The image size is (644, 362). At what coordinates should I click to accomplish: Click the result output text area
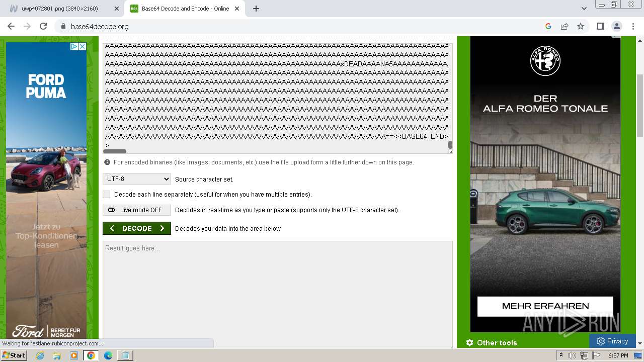278,294
